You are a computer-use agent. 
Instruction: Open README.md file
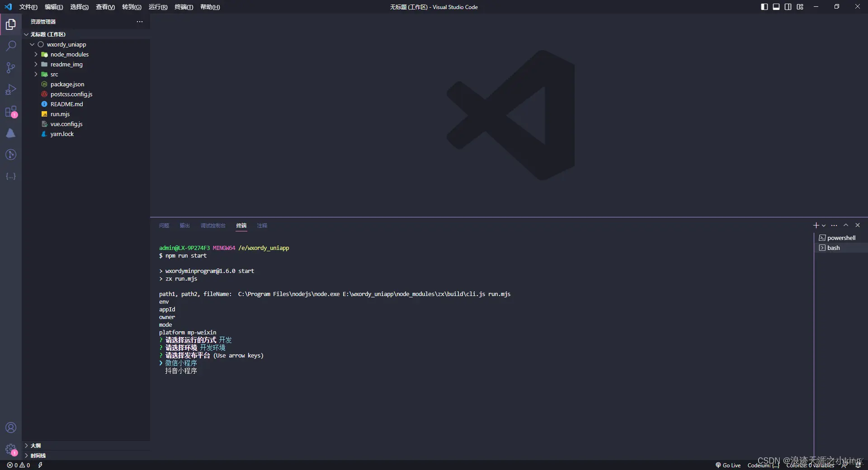[86, 104]
